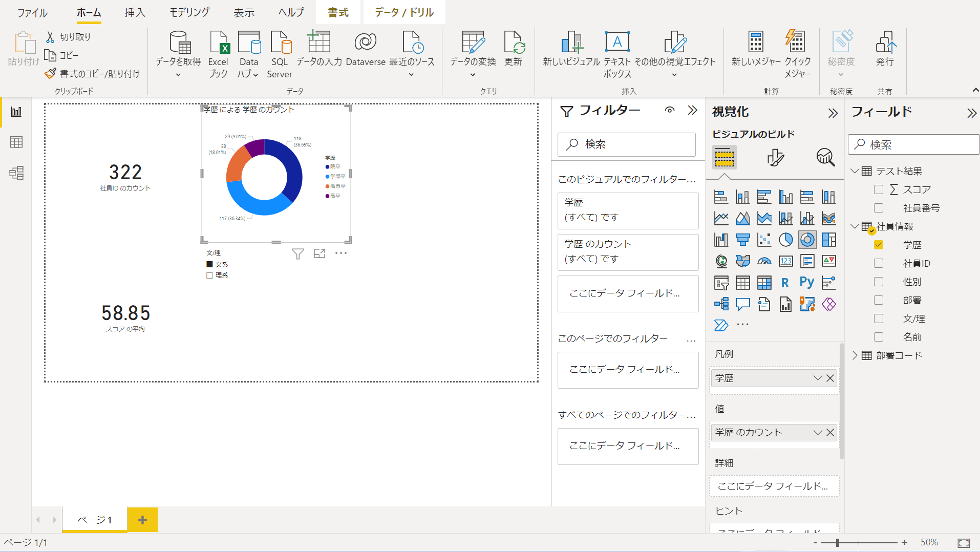Click the zoom slider handle

coord(837,543)
